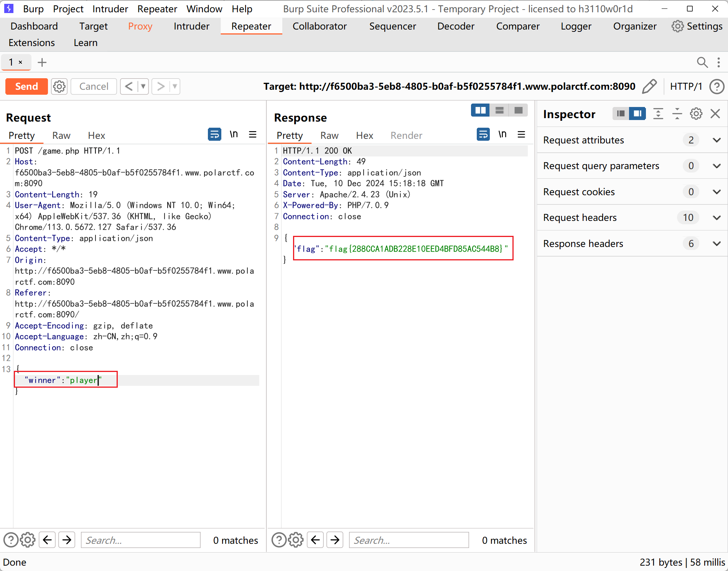Open response search settings gear

click(296, 540)
